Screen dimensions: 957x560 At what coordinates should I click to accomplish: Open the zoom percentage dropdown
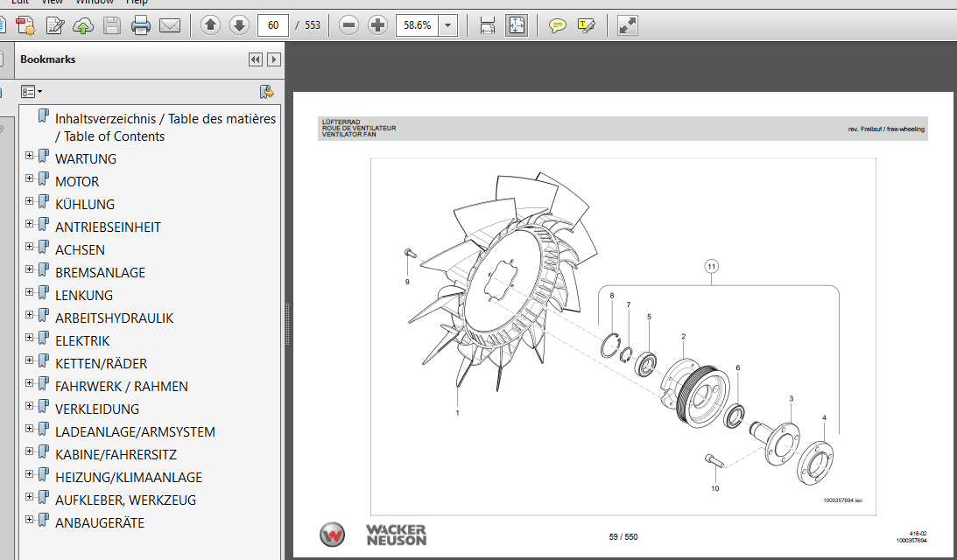447,24
